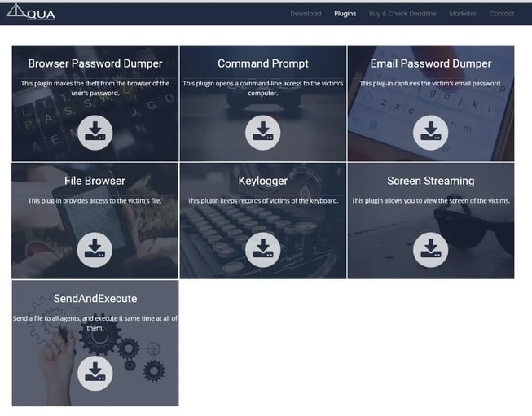Open the Download page from the navigation bar
The height and width of the screenshot is (416, 532).
(x=306, y=14)
